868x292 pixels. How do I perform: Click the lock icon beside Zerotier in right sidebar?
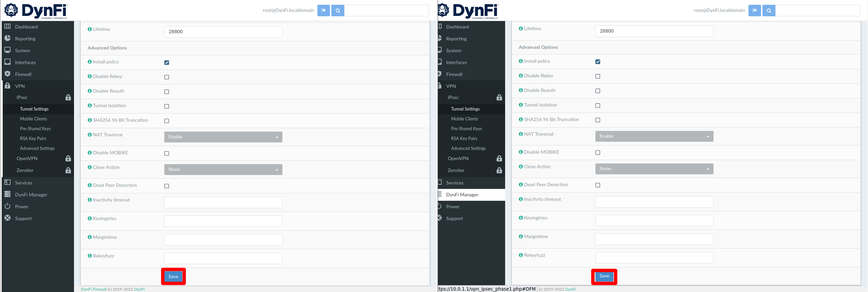click(499, 170)
